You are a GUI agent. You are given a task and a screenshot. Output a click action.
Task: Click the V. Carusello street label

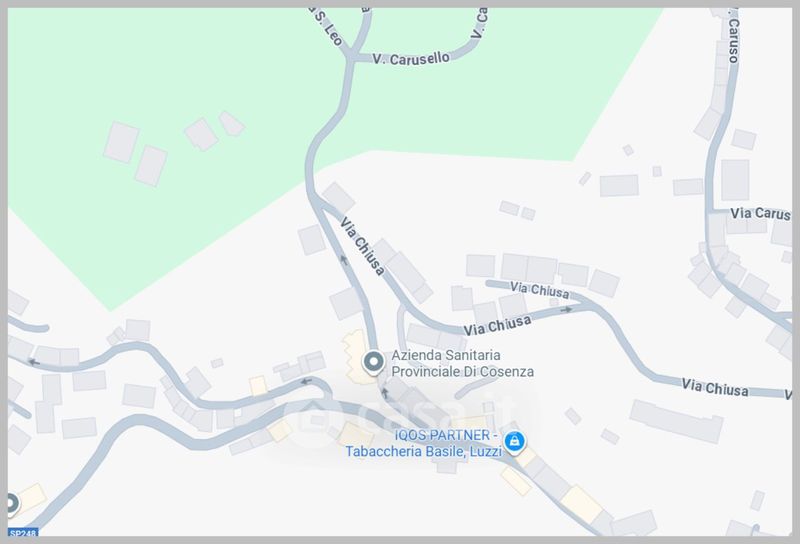[x=411, y=58]
